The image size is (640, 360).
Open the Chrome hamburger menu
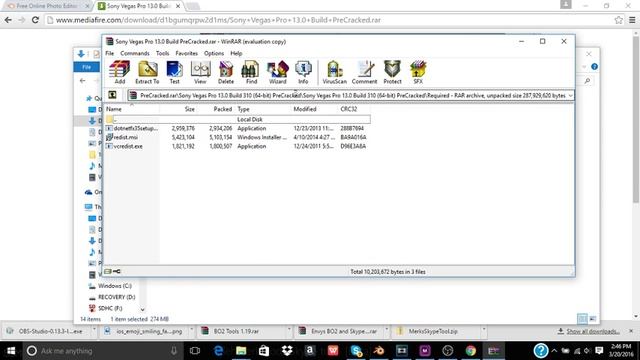[632, 20]
